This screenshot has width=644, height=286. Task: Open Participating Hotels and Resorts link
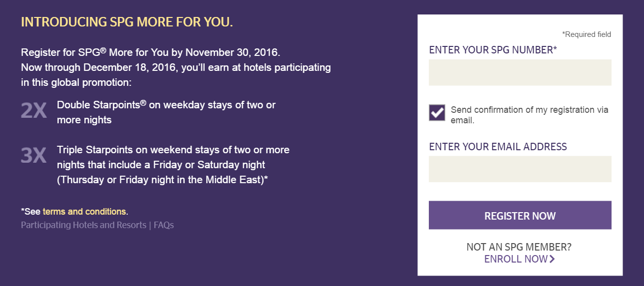(83, 225)
